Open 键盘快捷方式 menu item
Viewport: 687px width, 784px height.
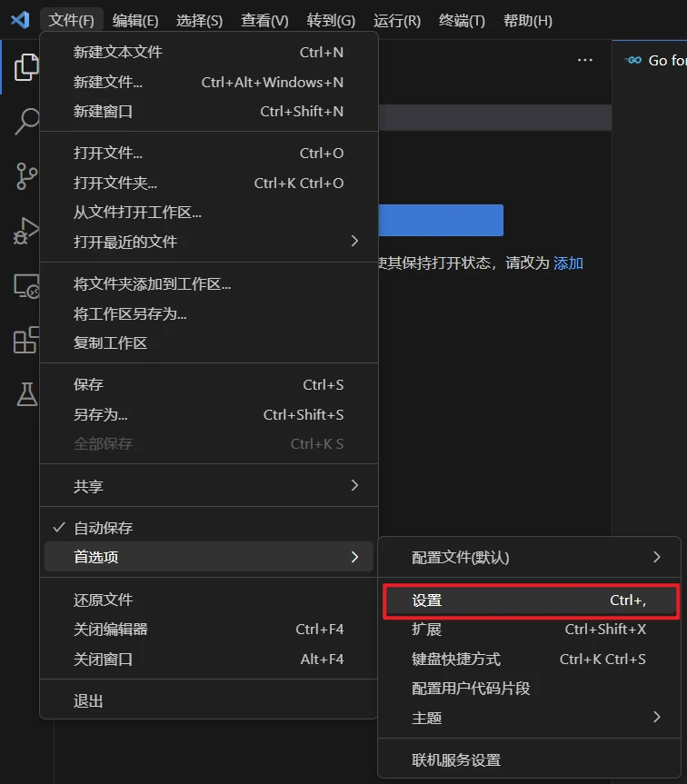(x=530, y=659)
